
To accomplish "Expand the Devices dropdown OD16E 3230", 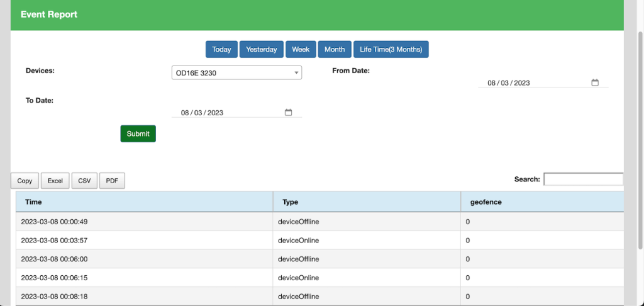I will 236,73.
